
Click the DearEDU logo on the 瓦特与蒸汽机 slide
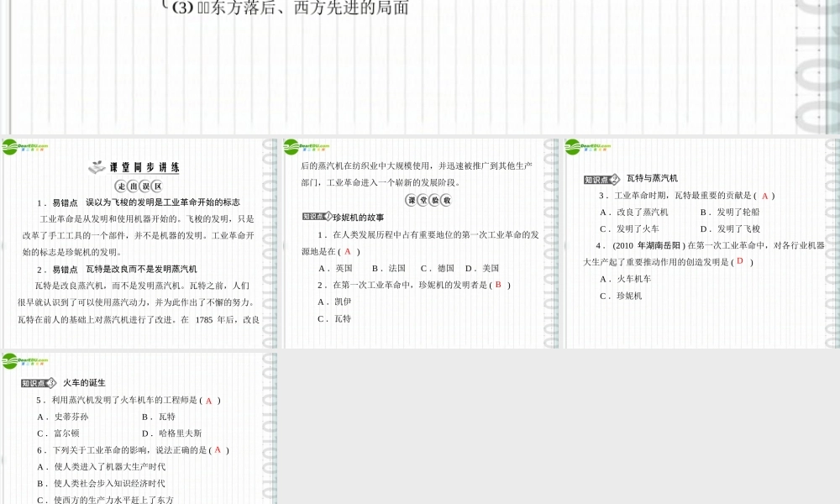pyautogui.click(x=587, y=147)
